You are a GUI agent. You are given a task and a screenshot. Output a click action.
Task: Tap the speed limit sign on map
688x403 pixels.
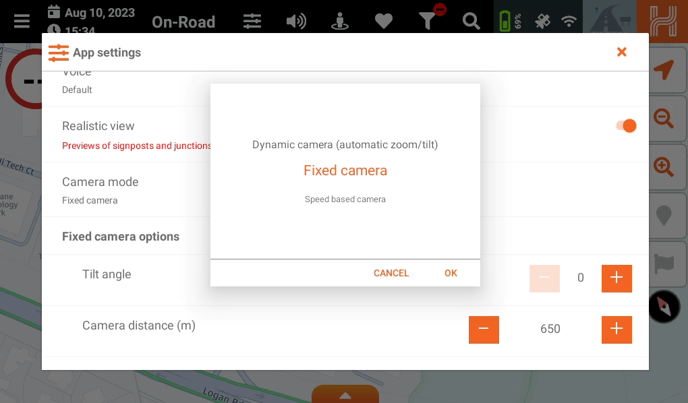point(24,79)
